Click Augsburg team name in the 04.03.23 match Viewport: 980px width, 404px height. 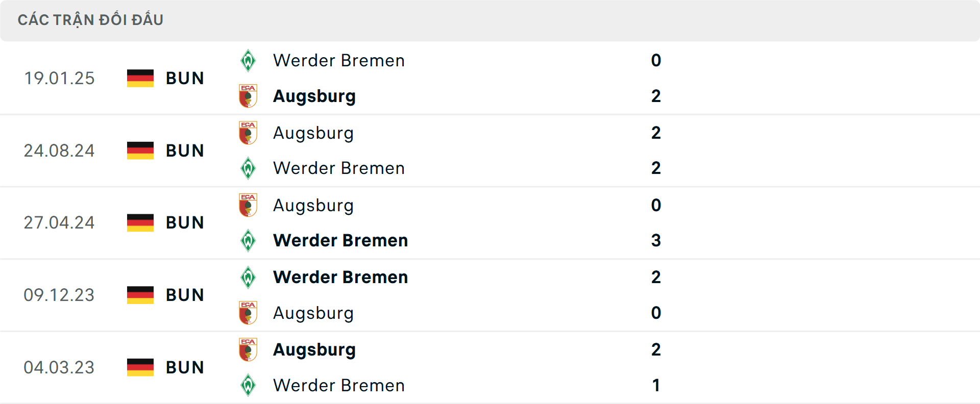tap(314, 349)
